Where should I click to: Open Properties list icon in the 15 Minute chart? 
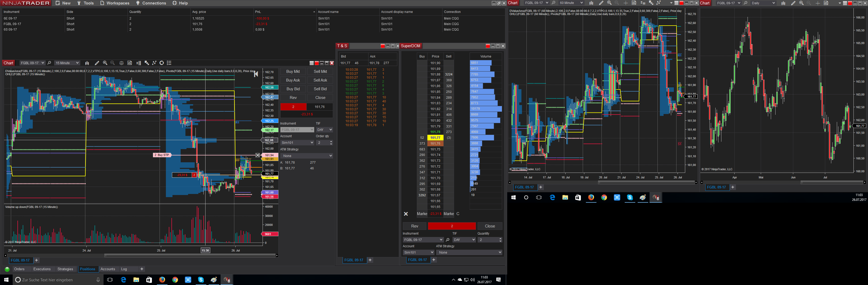(169, 63)
